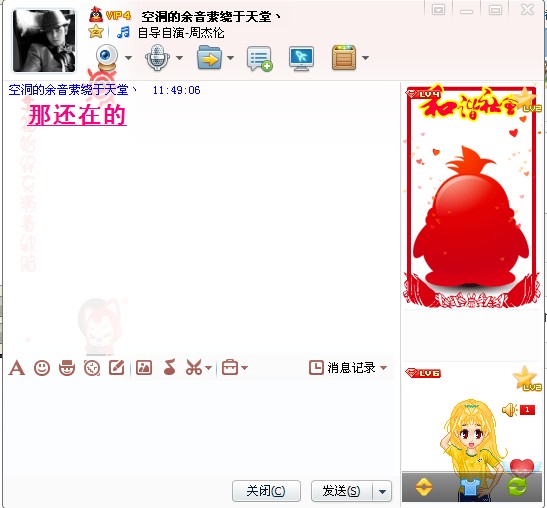
Task: Open send options arrow beside 发送
Action: (x=382, y=492)
